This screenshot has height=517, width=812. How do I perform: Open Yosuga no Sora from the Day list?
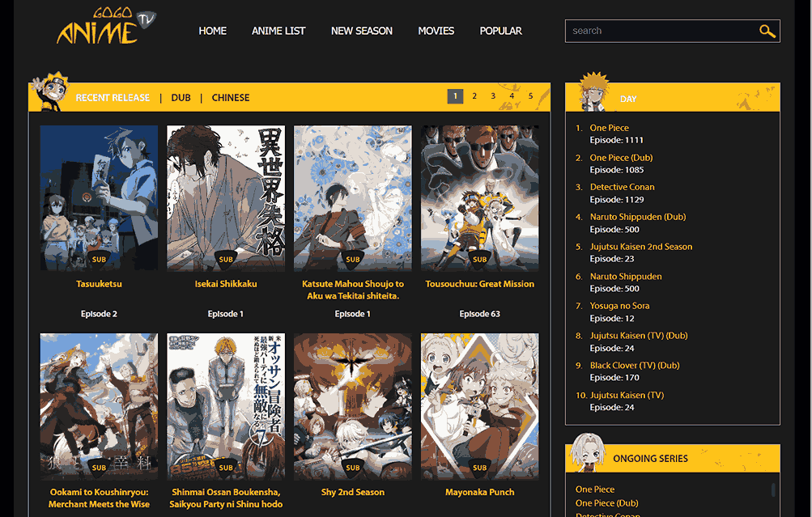(619, 306)
